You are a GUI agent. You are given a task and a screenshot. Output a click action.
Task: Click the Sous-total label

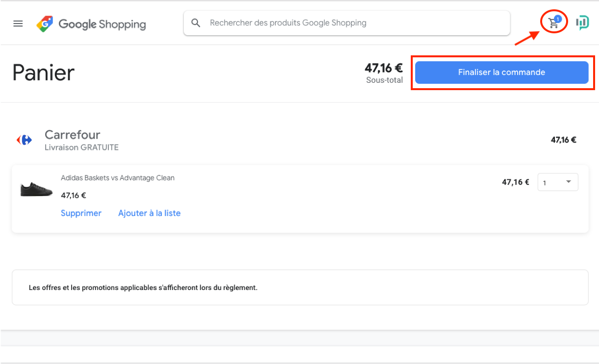pyautogui.click(x=384, y=80)
